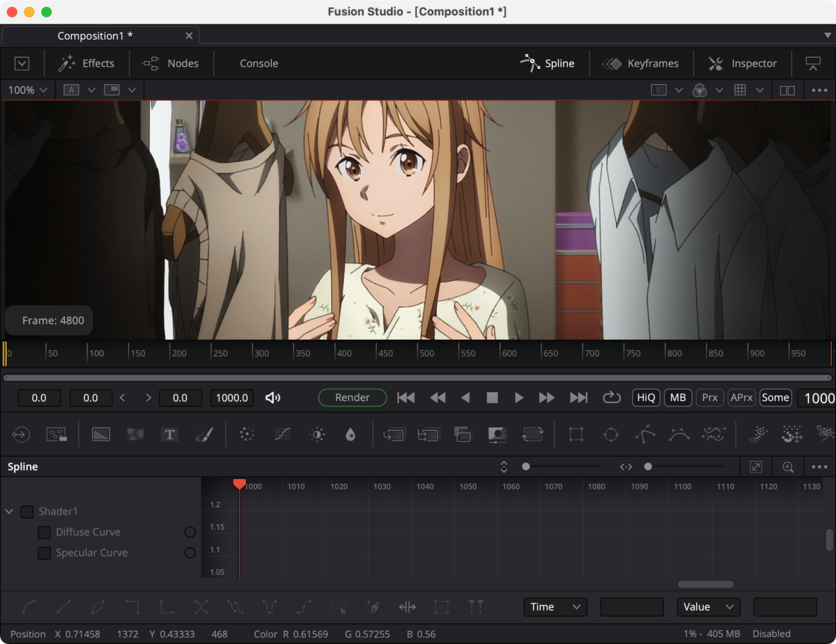Click the Spline vertical zoom slider
This screenshot has height=644, width=836.
click(x=563, y=466)
